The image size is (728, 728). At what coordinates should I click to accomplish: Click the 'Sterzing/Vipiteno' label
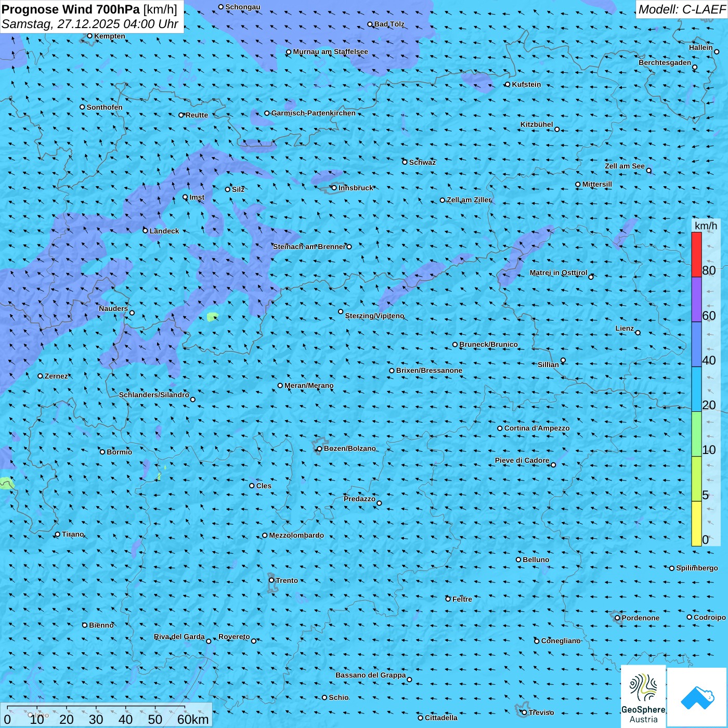(374, 316)
